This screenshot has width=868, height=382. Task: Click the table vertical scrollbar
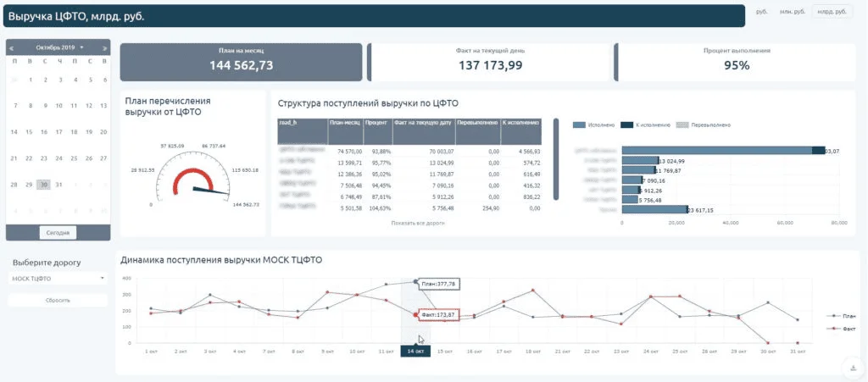pos(556,159)
